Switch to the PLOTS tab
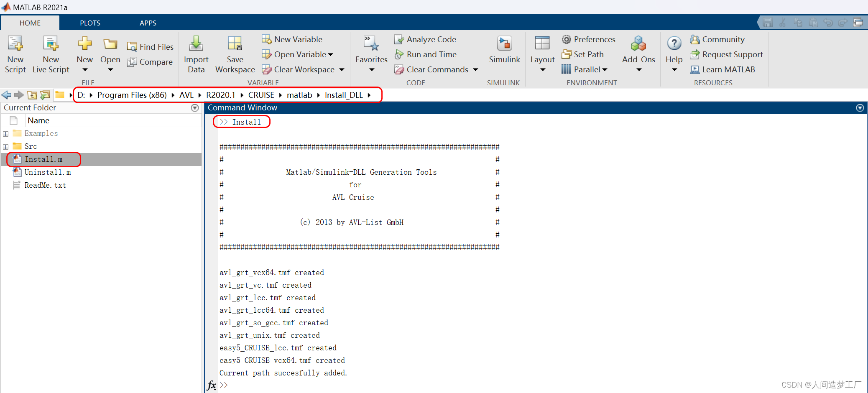Viewport: 868px width, 393px height. 90,23
